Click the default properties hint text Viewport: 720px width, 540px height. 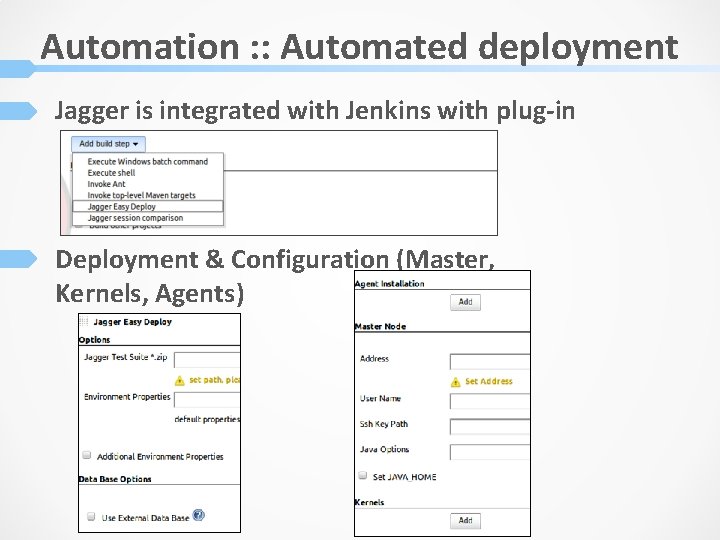tap(207, 419)
